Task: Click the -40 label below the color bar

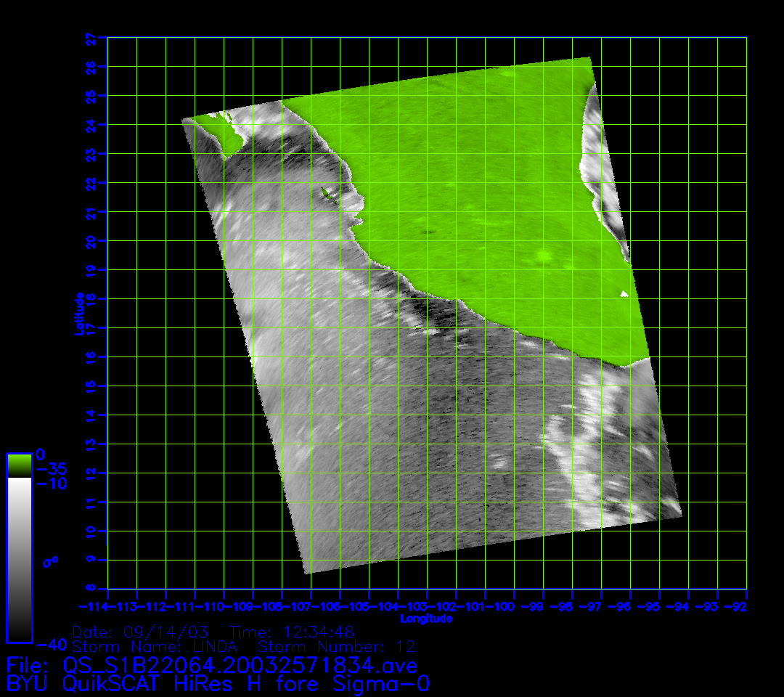Action: [x=52, y=645]
